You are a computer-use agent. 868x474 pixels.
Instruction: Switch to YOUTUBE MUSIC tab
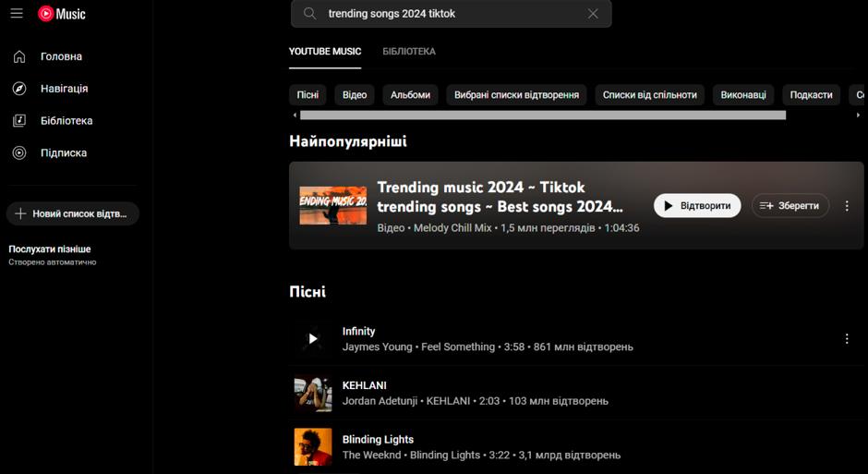pyautogui.click(x=325, y=52)
